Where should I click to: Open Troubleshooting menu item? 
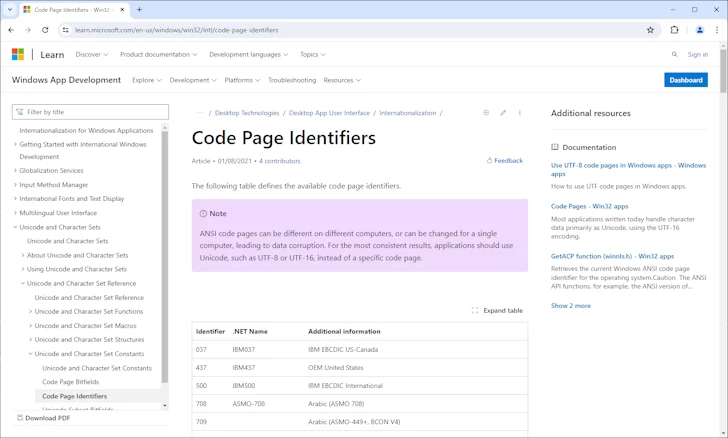(x=292, y=80)
